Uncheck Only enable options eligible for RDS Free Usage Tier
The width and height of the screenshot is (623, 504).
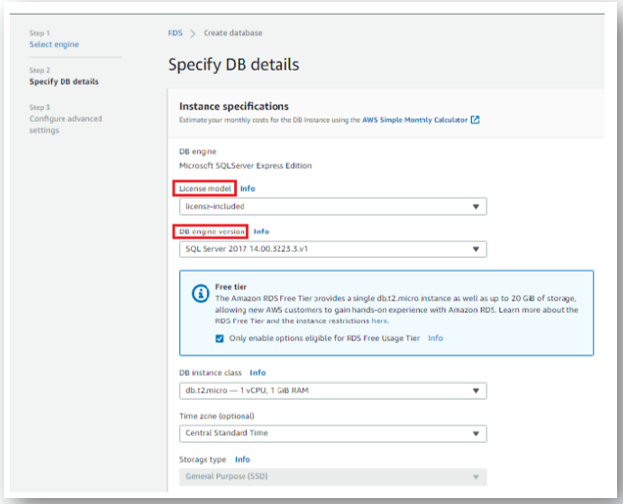pyautogui.click(x=219, y=338)
